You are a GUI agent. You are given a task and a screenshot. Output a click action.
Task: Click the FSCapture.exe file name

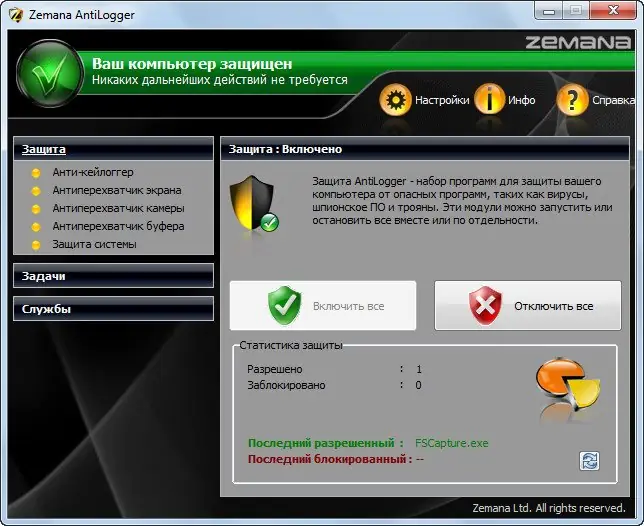click(x=451, y=443)
